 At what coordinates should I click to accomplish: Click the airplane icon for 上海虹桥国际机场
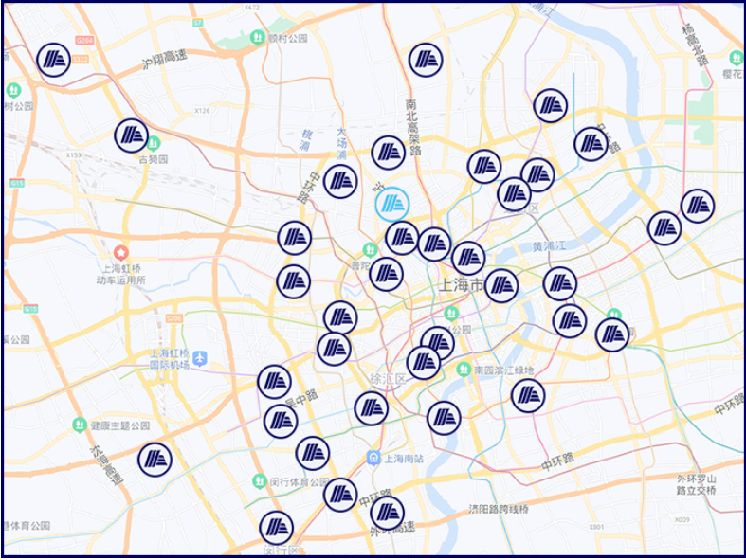(200, 358)
